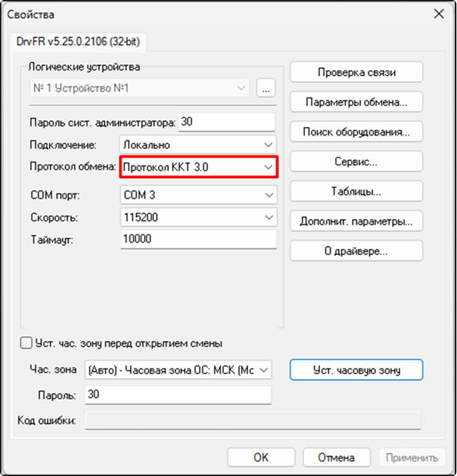Click the Отмена button
Screen dimensions: 457x476
[336, 457]
